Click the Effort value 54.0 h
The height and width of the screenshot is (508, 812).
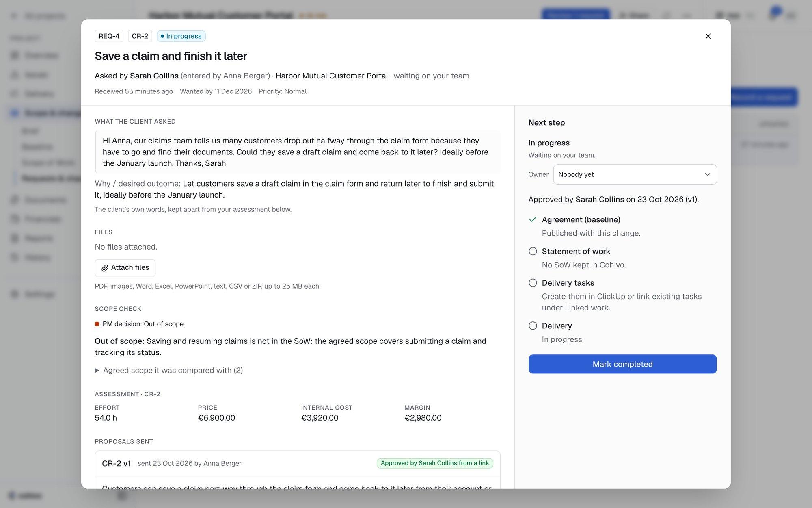(x=106, y=418)
